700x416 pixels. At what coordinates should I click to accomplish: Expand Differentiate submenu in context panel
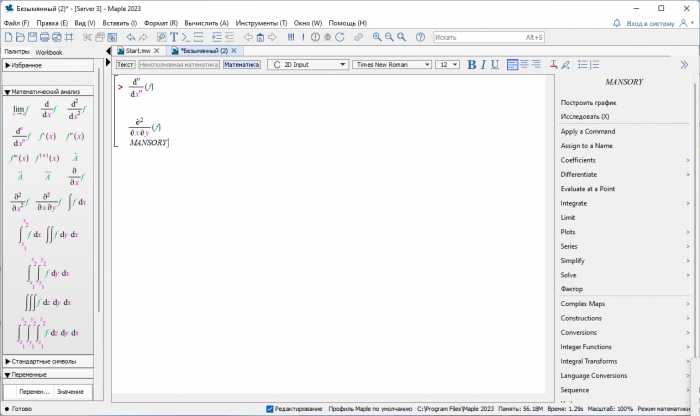tap(625, 175)
